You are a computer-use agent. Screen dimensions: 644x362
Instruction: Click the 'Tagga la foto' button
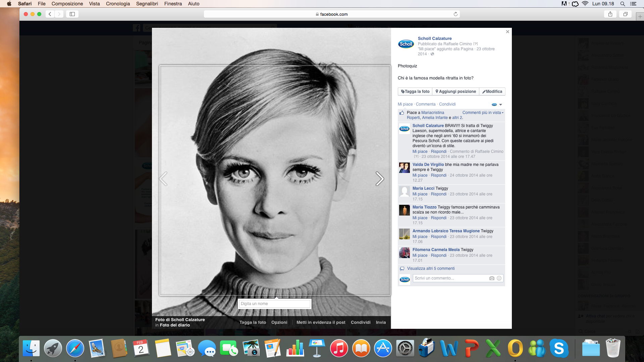click(x=415, y=92)
